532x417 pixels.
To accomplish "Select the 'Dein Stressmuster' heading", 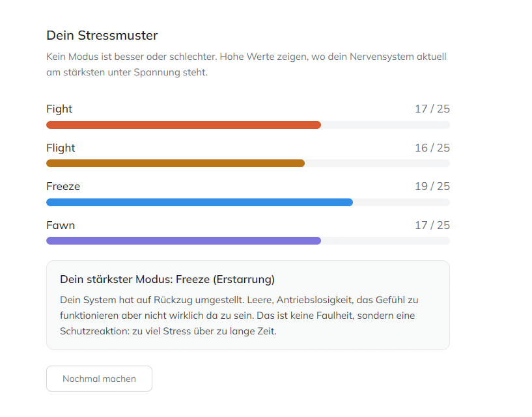I will coord(102,35).
